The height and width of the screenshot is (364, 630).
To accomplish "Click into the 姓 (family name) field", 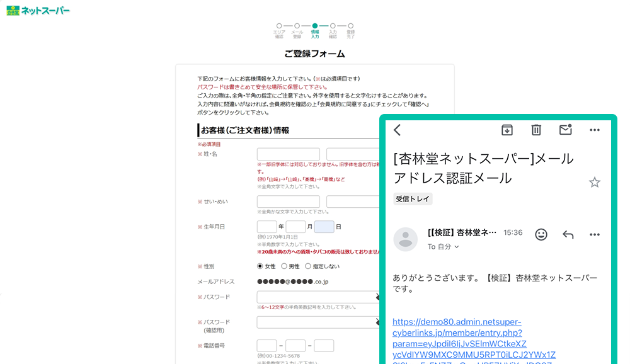I will point(289,154).
